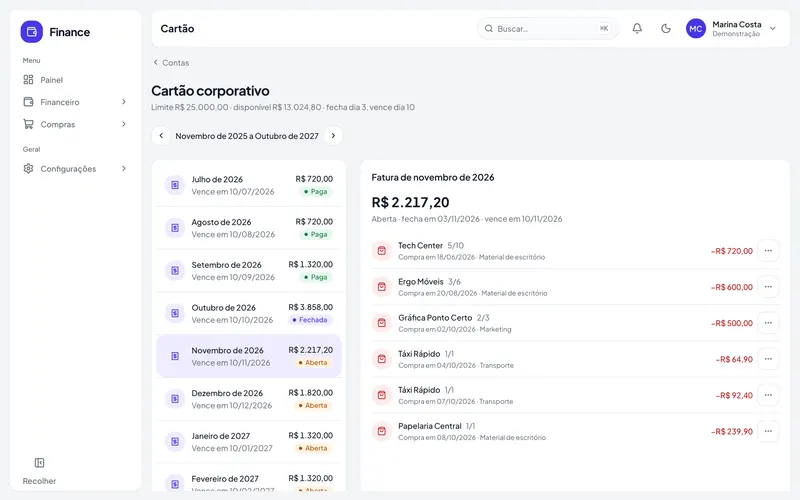Screen dimensions: 800x500
Task: Click the Finance wallet logo icon
Action: 32,32
